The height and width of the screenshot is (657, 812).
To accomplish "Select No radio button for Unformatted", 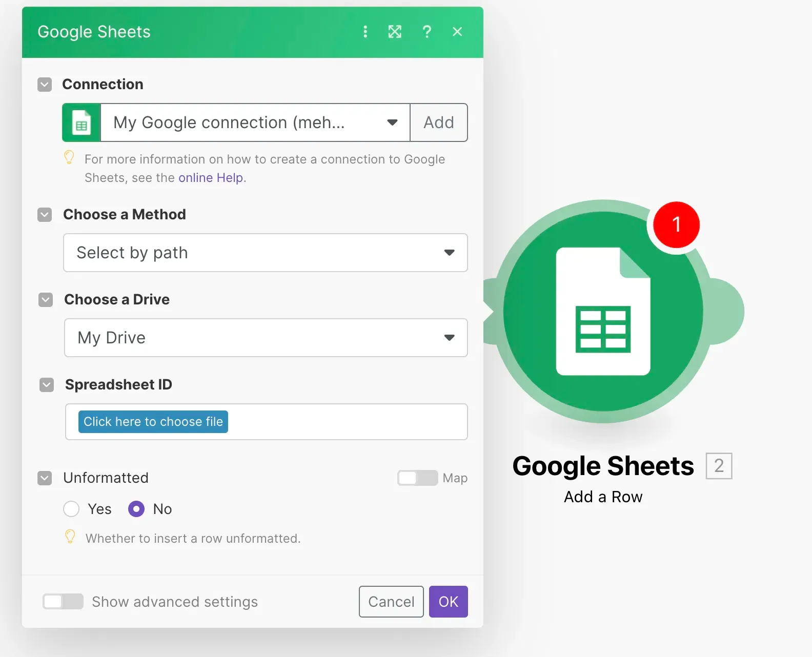I will (x=136, y=509).
